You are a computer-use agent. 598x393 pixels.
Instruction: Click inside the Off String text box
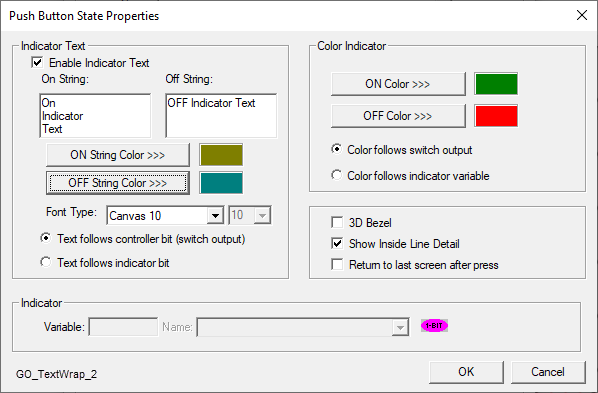tap(221, 115)
